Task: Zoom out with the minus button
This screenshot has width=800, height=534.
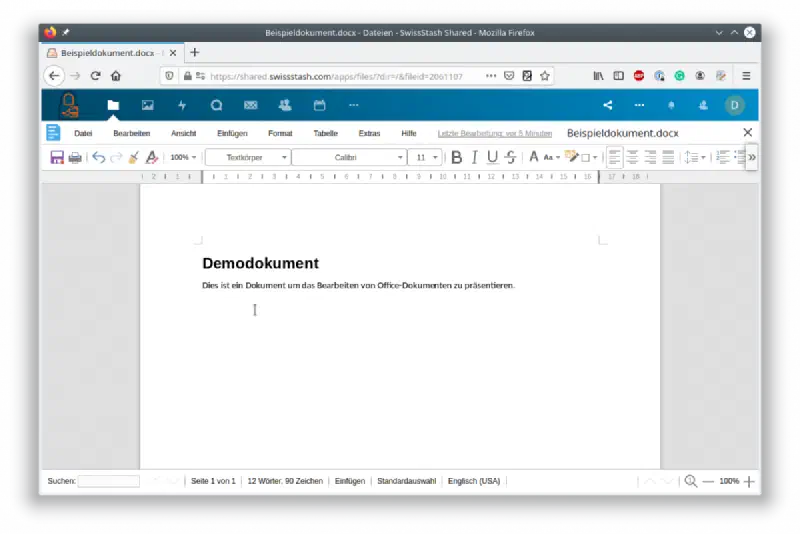Action: (x=708, y=481)
